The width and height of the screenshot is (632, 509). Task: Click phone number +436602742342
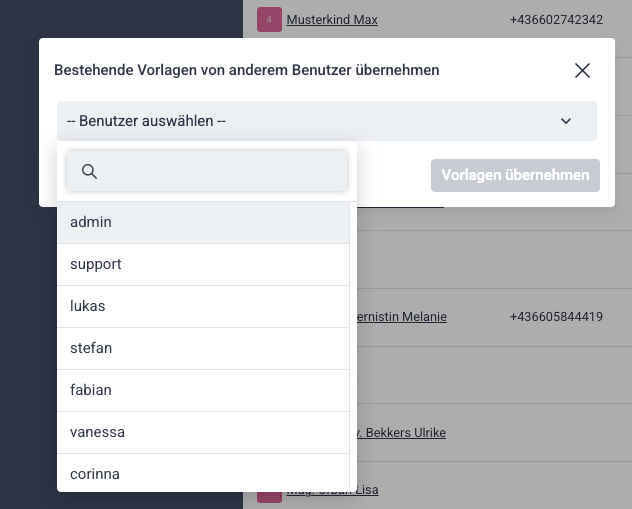tap(556, 19)
